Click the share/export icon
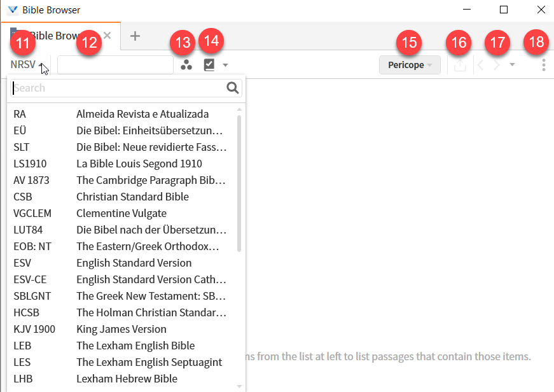 (x=460, y=65)
